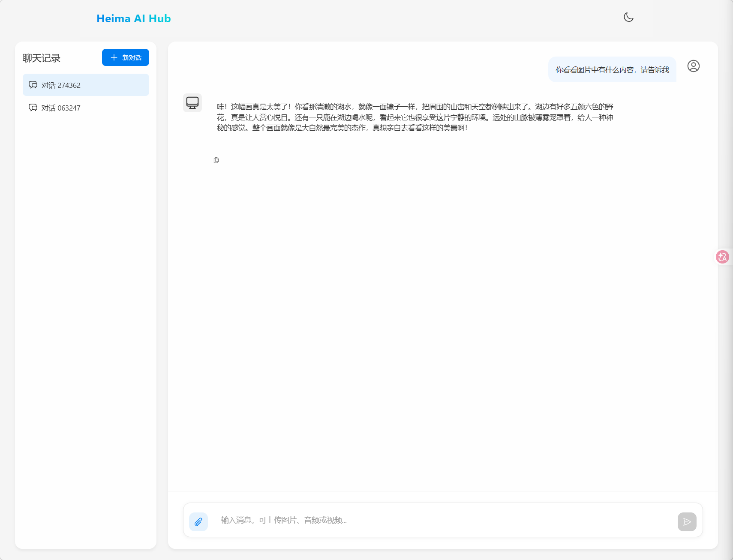The height and width of the screenshot is (560, 733).
Task: Select the 对话 274362 conversation label
Action: [61, 85]
